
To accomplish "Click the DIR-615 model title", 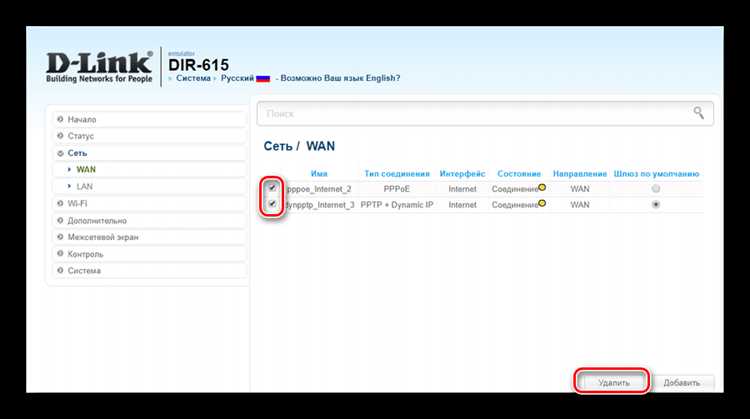I will [x=199, y=65].
